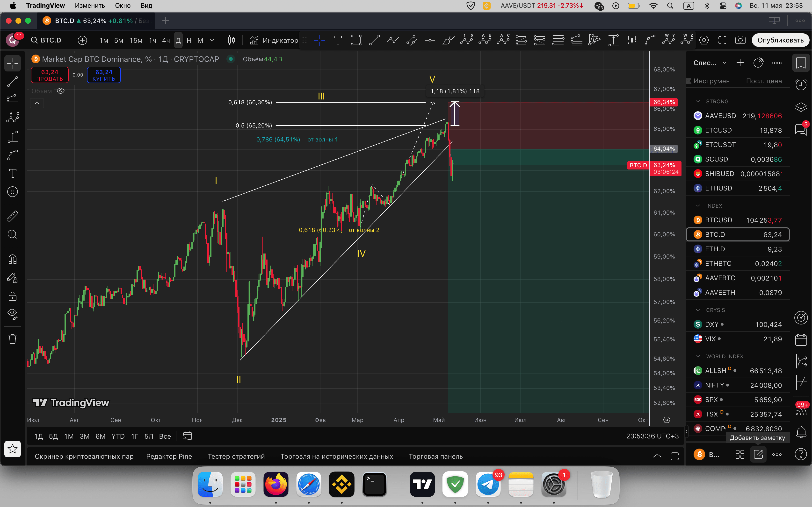Switch to the Редактор Pine tab
The width and height of the screenshot is (812, 507).
169,456
